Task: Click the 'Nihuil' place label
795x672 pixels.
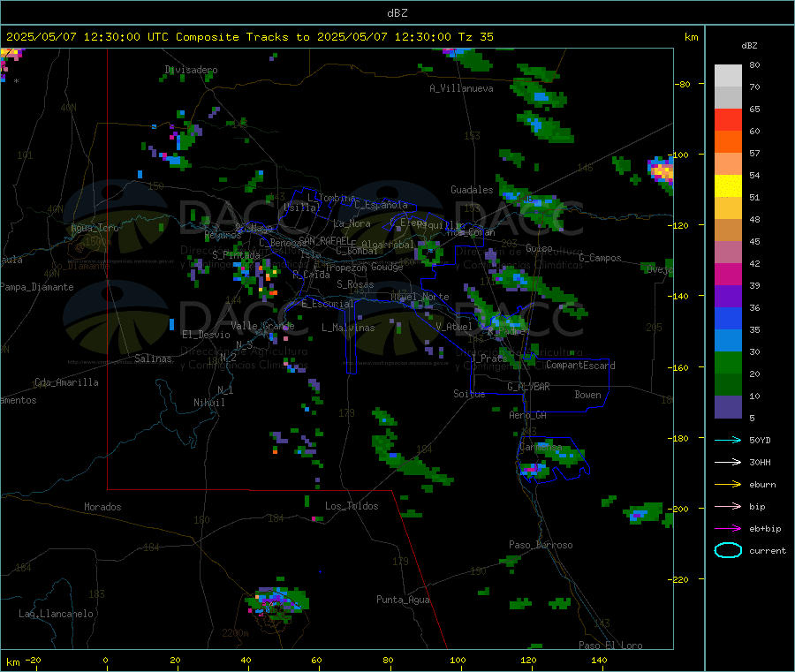Action: coord(208,403)
